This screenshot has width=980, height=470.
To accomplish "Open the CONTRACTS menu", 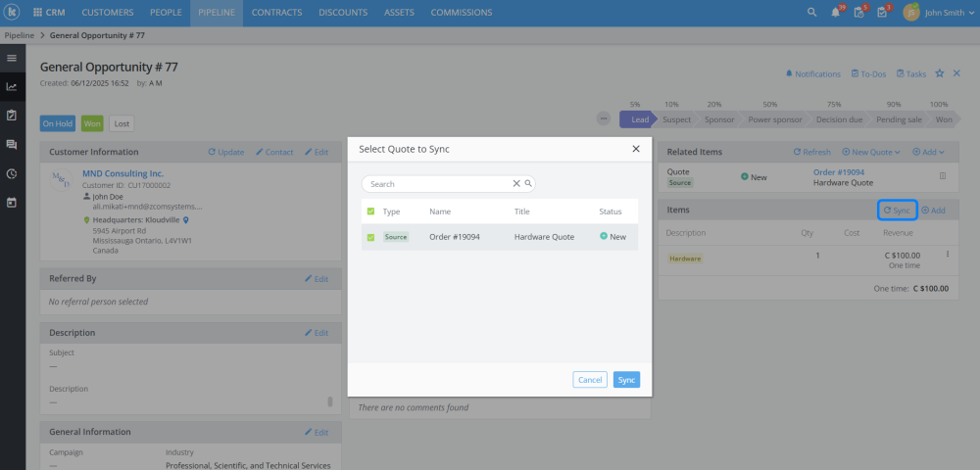I will tap(276, 13).
